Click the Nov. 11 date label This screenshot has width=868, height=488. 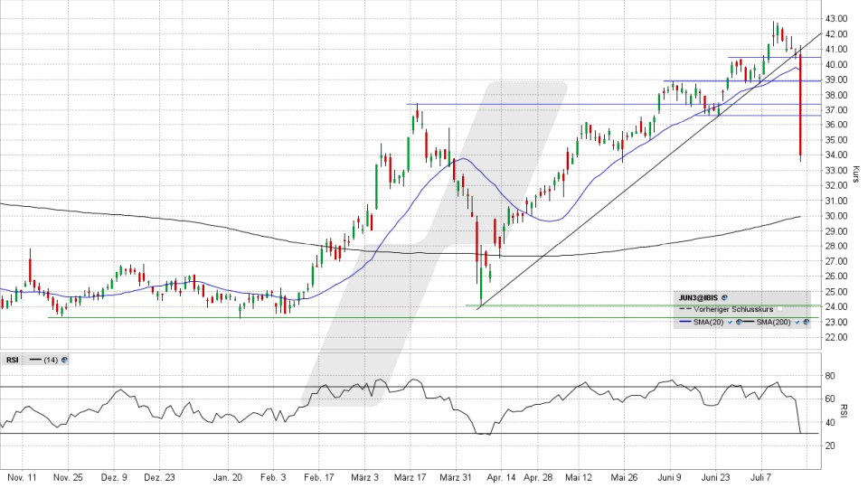coord(22,477)
